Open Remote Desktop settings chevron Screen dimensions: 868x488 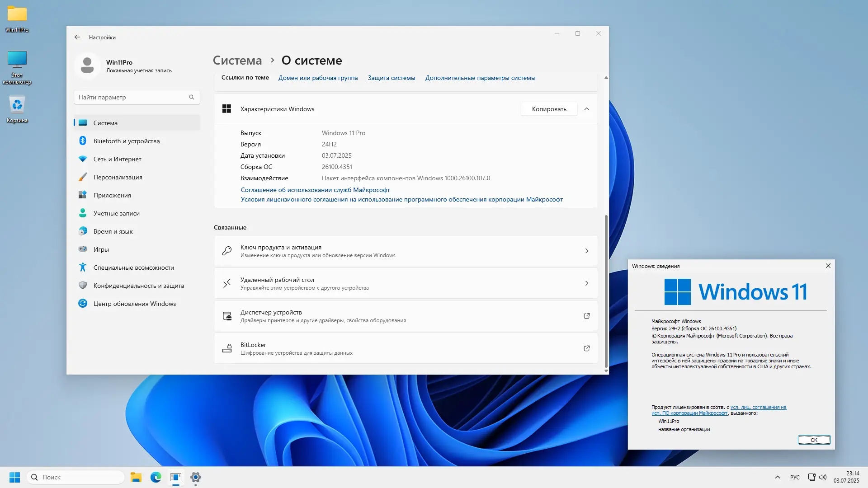pos(587,283)
